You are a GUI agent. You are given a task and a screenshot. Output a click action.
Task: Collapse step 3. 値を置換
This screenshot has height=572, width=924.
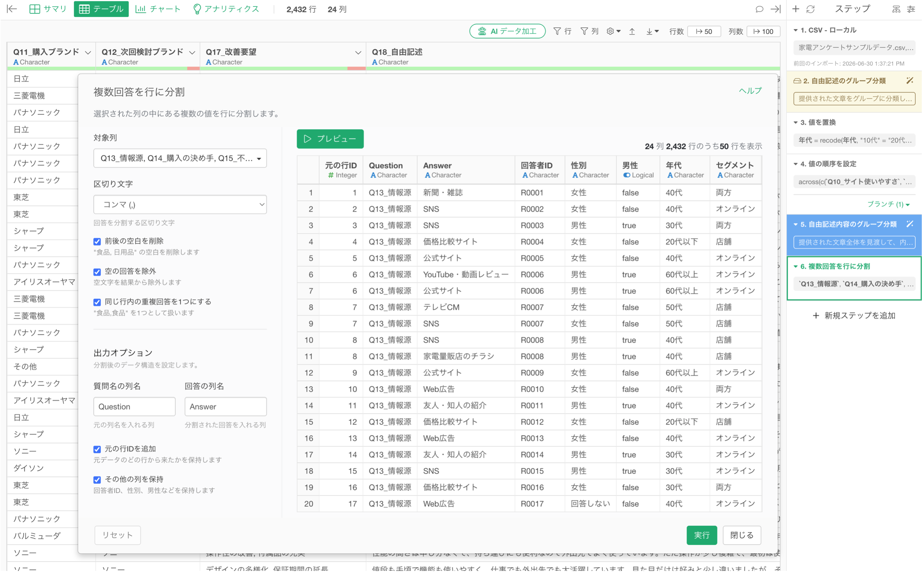click(x=796, y=122)
